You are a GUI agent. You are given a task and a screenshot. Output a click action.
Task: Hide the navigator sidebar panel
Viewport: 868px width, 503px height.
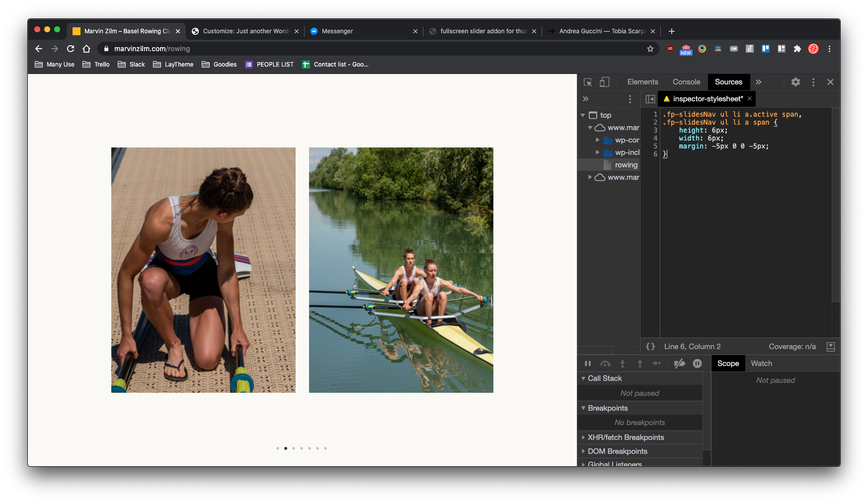[650, 99]
